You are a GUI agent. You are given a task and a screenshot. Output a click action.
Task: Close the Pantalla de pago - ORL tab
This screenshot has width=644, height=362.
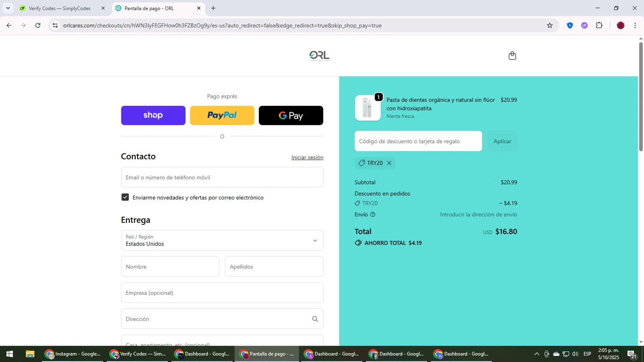point(199,8)
